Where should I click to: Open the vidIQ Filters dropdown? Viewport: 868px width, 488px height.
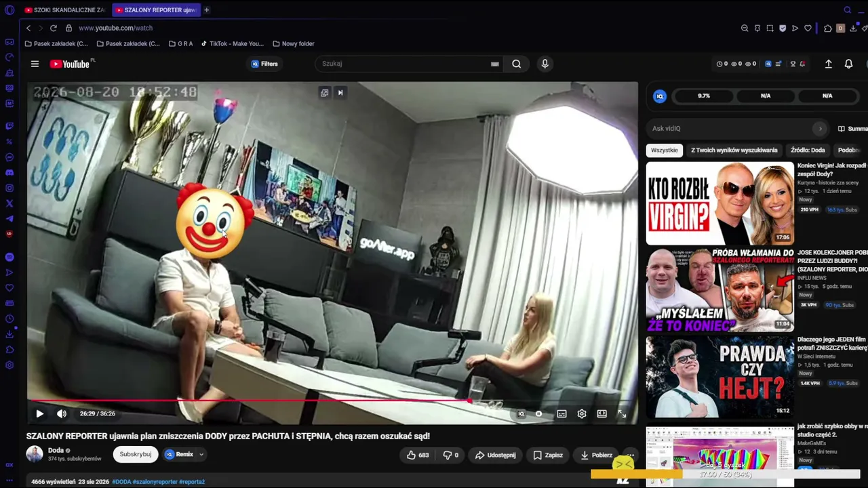pos(264,64)
